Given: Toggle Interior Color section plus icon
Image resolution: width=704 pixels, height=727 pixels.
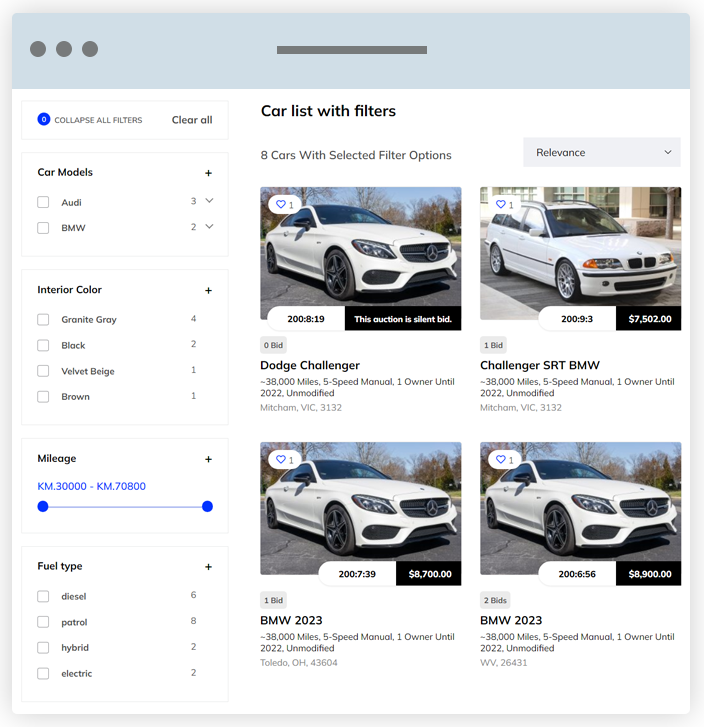Looking at the screenshot, I should click(x=208, y=290).
